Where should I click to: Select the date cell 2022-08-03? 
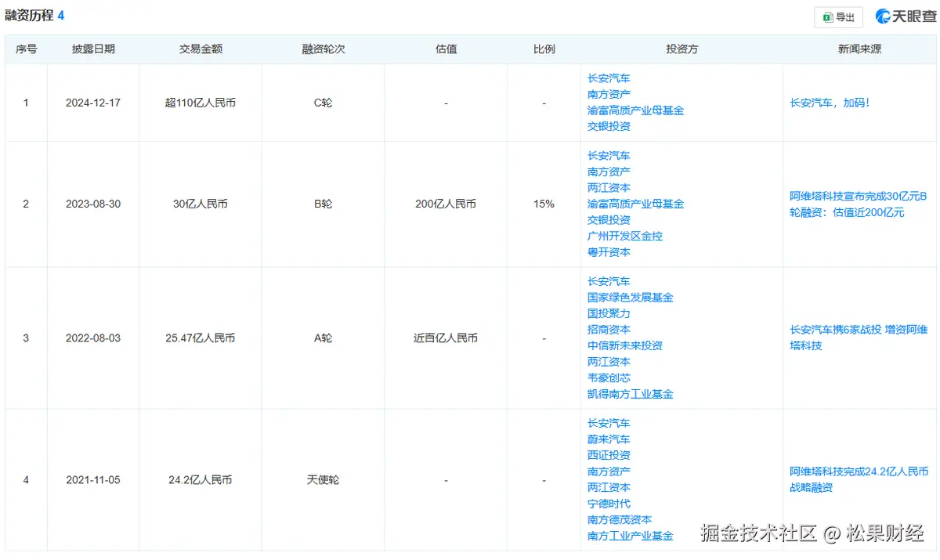tap(93, 338)
